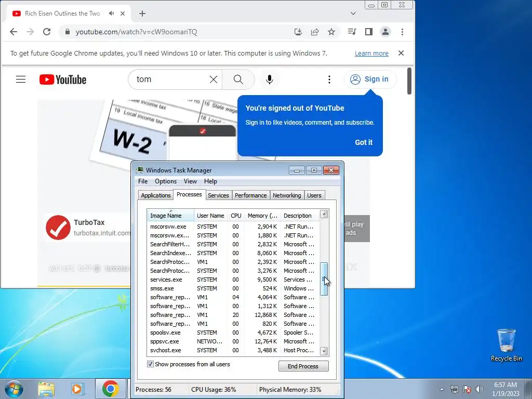532x399 pixels.
Task: Click Chrome back navigation arrow
Action: [x=13, y=32]
